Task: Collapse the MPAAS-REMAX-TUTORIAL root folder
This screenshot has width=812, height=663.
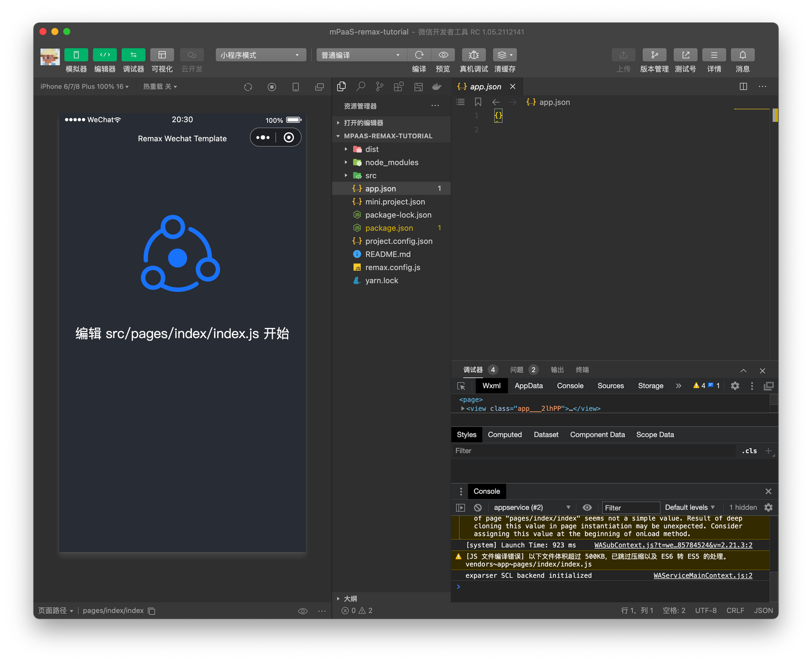Action: (391, 136)
